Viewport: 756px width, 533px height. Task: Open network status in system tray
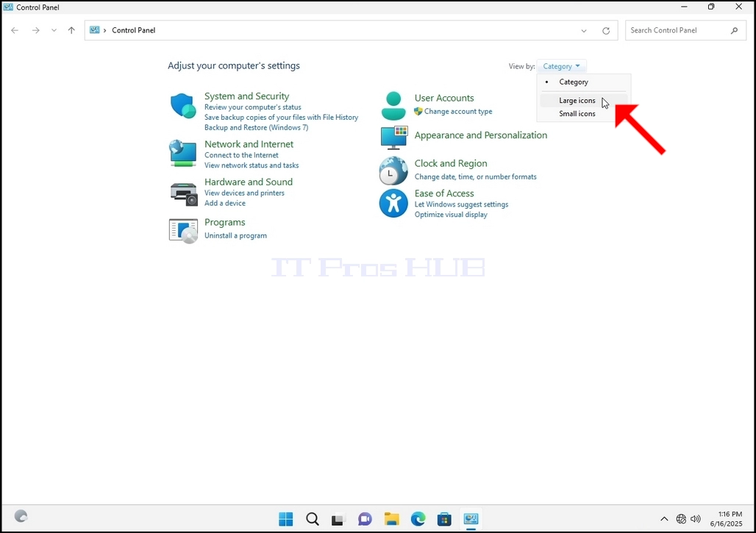pos(681,519)
